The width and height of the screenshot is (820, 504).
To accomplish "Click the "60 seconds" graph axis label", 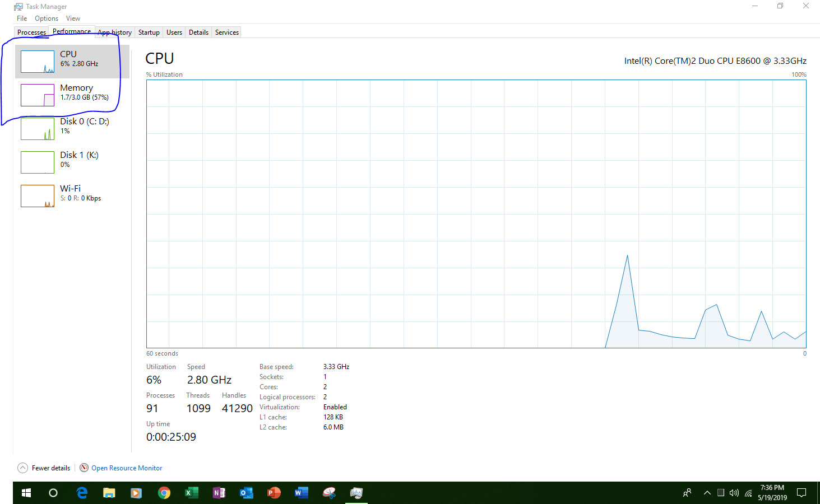I will tap(162, 353).
